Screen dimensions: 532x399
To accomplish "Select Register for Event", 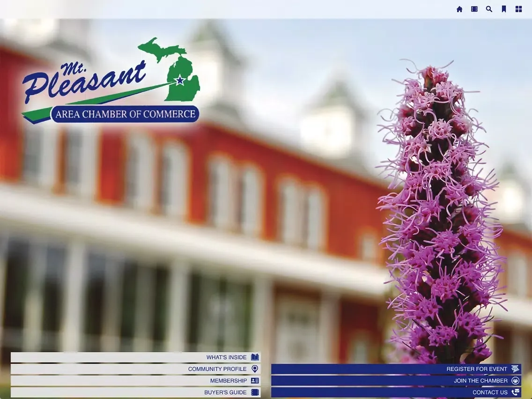I will [396, 369].
